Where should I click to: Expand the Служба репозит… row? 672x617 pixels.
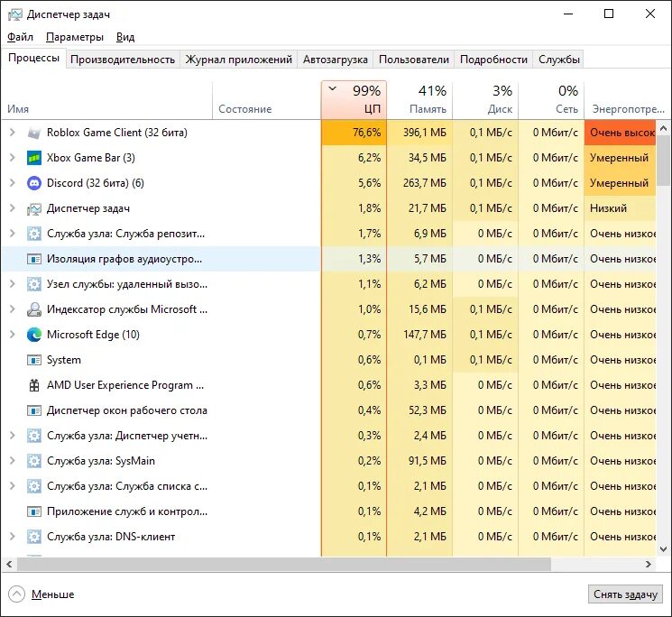point(13,234)
